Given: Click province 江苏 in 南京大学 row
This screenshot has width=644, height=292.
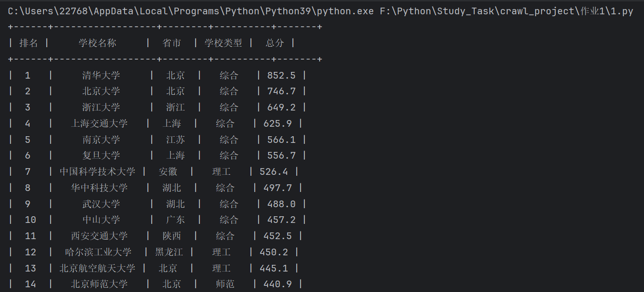Looking at the screenshot, I should [x=176, y=140].
